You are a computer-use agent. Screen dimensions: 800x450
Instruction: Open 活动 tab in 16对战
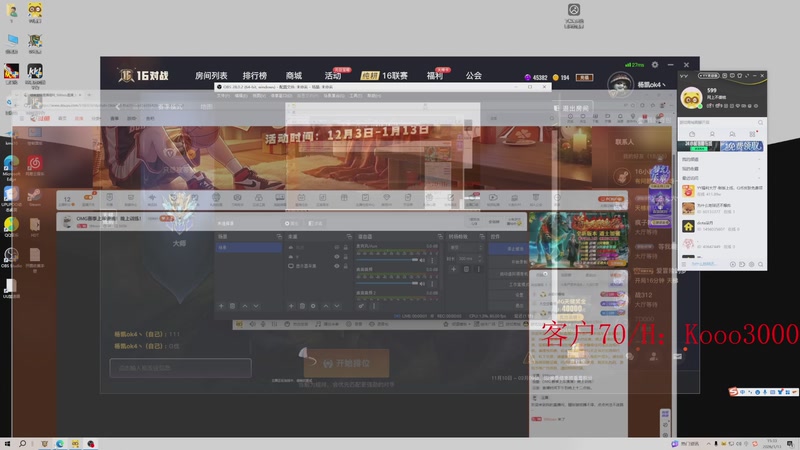pos(333,76)
